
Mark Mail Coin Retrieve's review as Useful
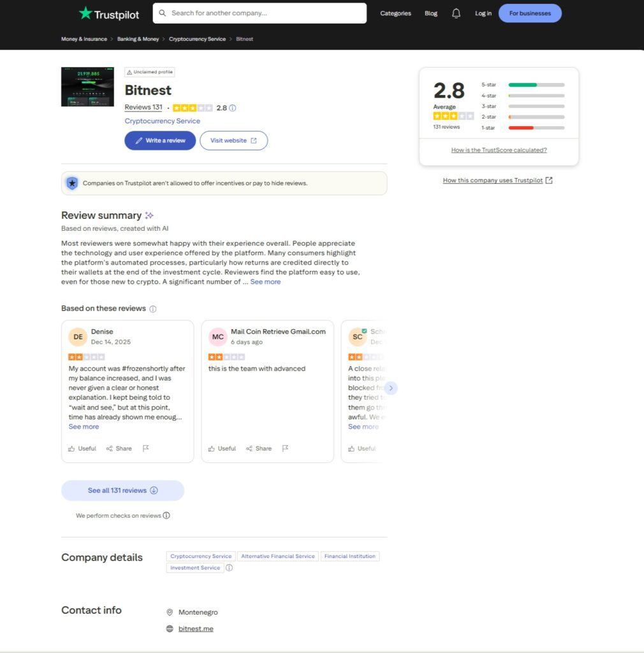(222, 448)
